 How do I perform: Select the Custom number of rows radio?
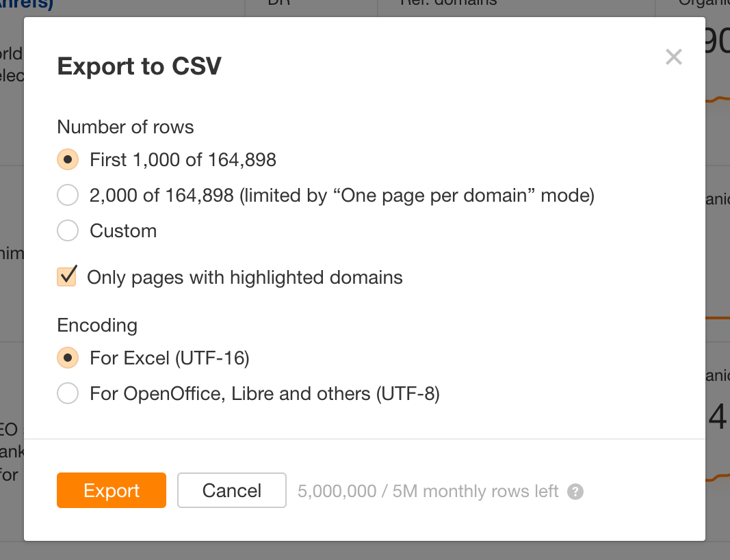click(68, 231)
